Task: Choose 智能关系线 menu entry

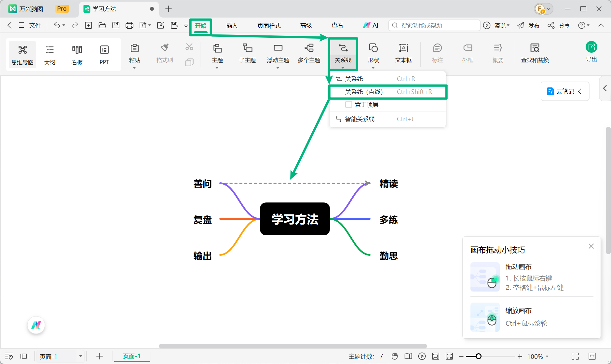Action: coord(388,119)
